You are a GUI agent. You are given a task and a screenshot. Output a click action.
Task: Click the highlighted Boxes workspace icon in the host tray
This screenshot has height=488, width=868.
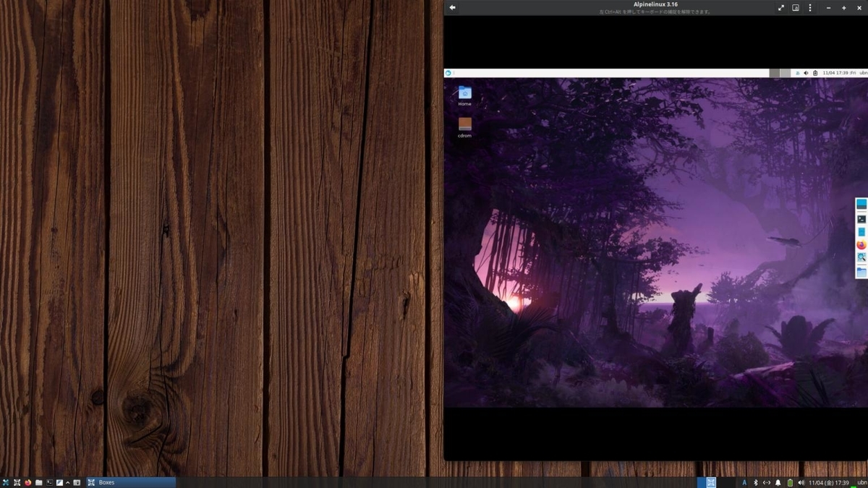[x=711, y=482]
